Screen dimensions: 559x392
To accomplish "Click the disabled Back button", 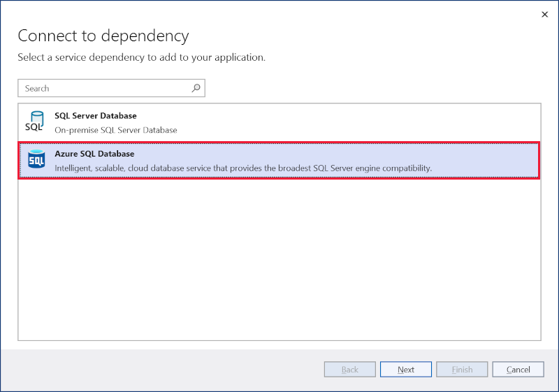I will coord(349,370).
